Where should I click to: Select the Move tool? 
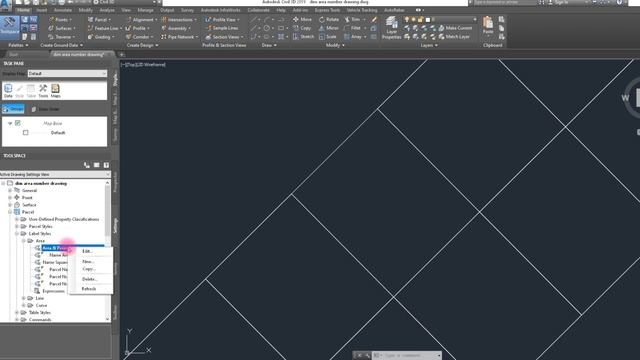[302, 20]
